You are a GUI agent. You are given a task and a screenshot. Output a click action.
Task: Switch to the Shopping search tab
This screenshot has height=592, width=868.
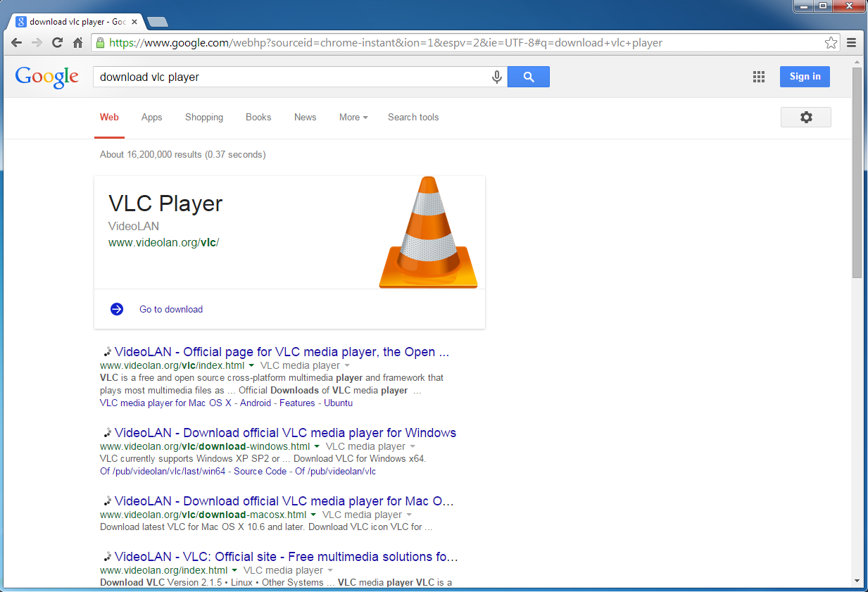point(204,118)
